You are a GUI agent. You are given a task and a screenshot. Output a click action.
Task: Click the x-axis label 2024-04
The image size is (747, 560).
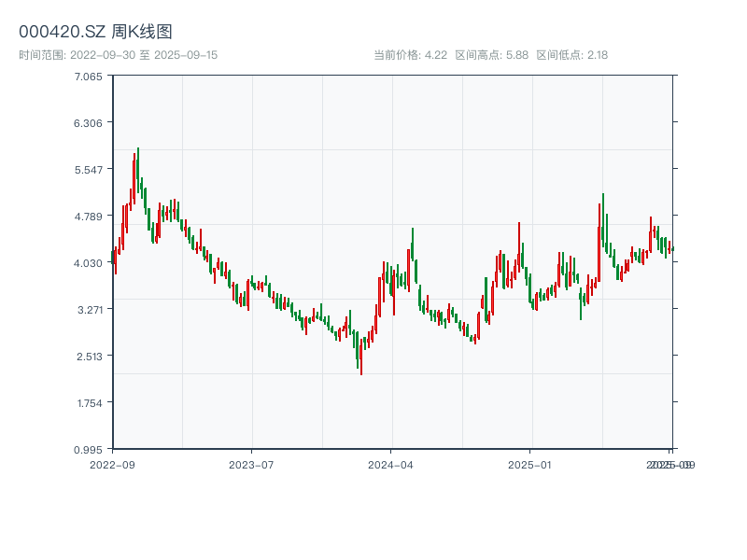pyautogui.click(x=390, y=465)
